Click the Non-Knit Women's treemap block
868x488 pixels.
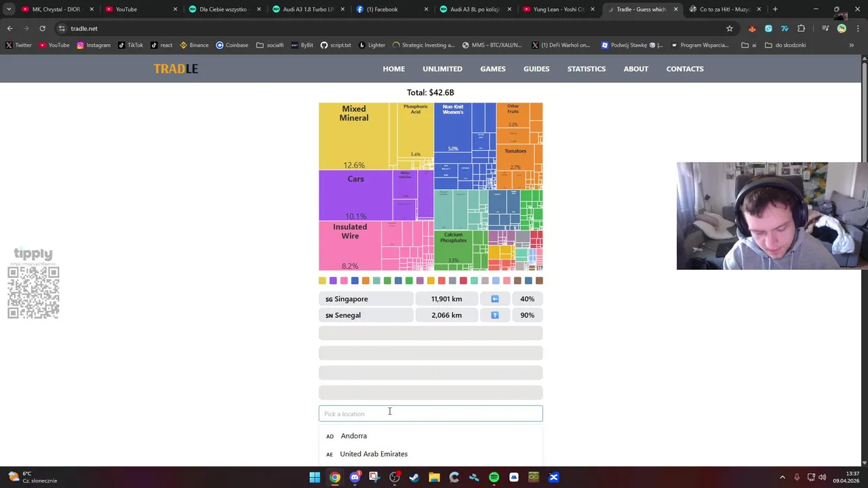453,128
